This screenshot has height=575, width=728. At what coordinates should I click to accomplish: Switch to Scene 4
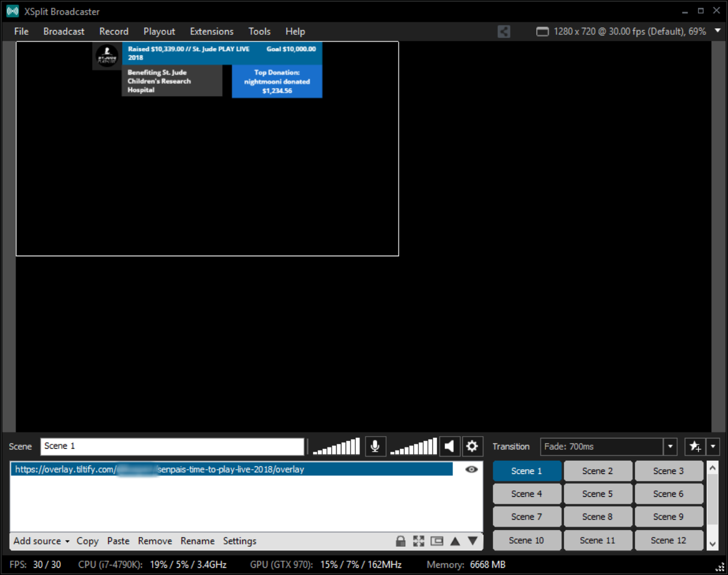[527, 494]
